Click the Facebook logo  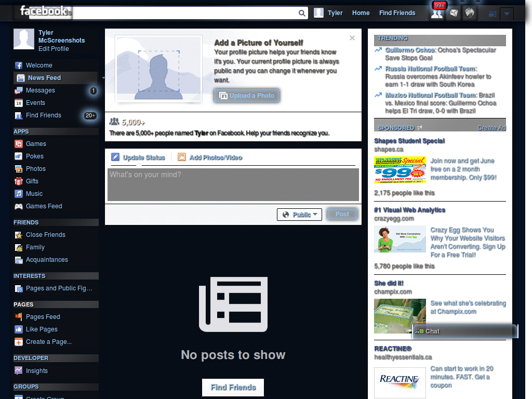[44, 11]
